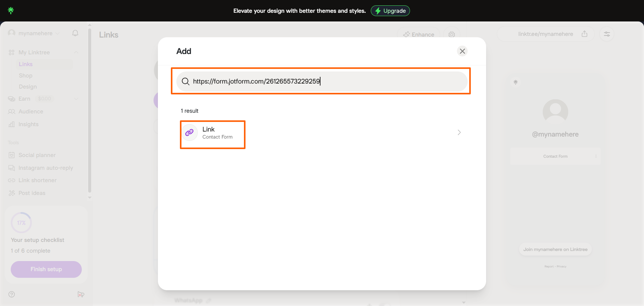The height and width of the screenshot is (306, 644).
Task: Open Shop in the sidebar
Action: coord(25,75)
